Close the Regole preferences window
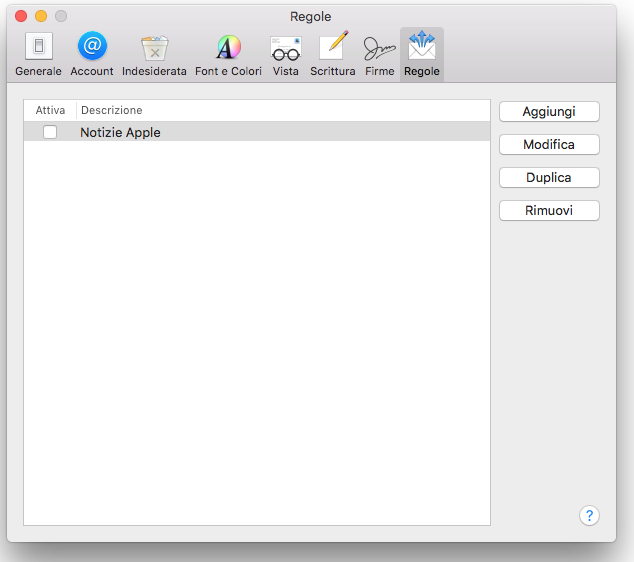Image resolution: width=634 pixels, height=562 pixels. pos(21,16)
